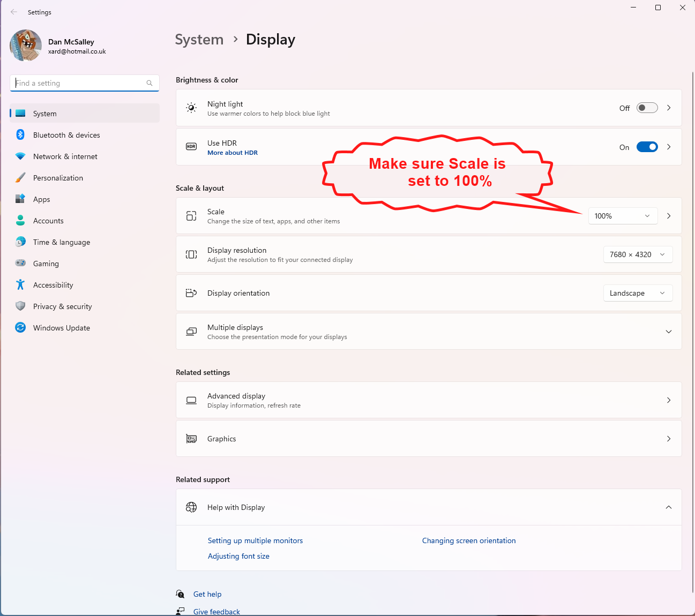Viewport: 695px width, 616px height.
Task: Go to Time & language settings
Action: tap(62, 242)
